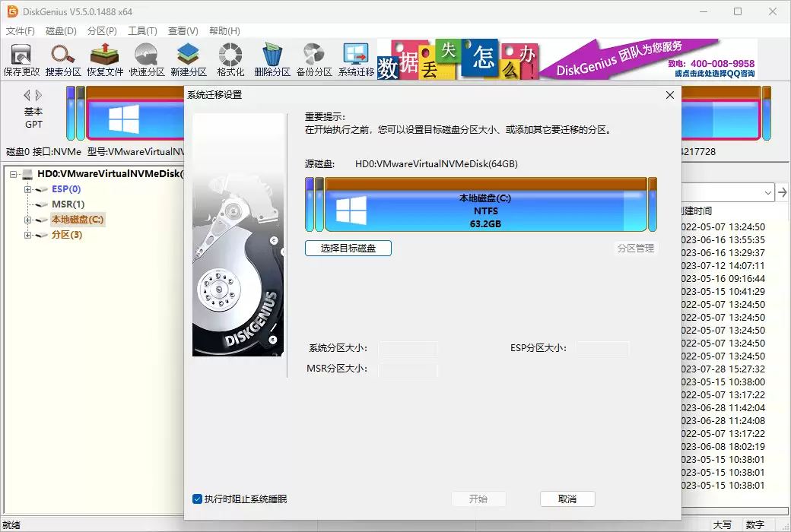Click the System Migration (系统迁移) icon
The width and height of the screenshot is (791, 532).
(356, 59)
